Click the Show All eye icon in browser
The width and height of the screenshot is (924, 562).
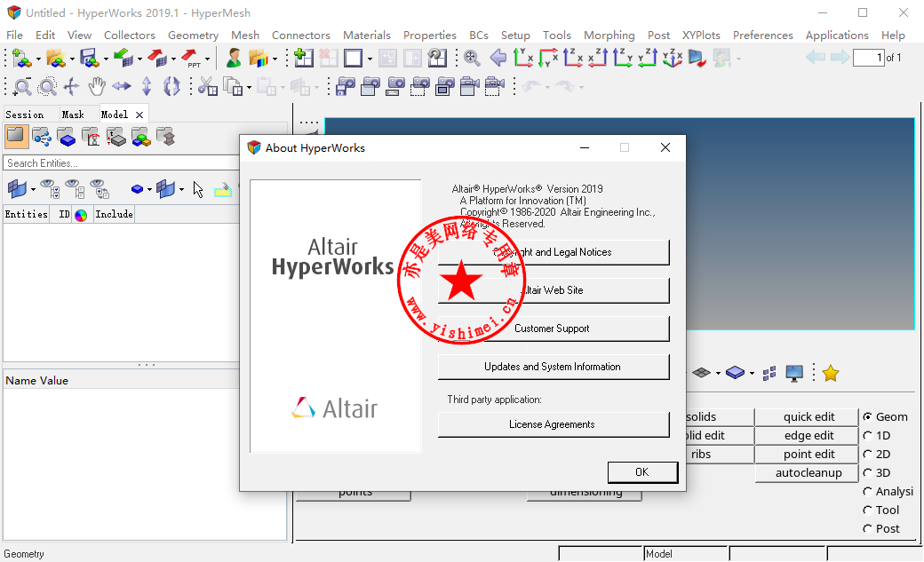(50, 188)
